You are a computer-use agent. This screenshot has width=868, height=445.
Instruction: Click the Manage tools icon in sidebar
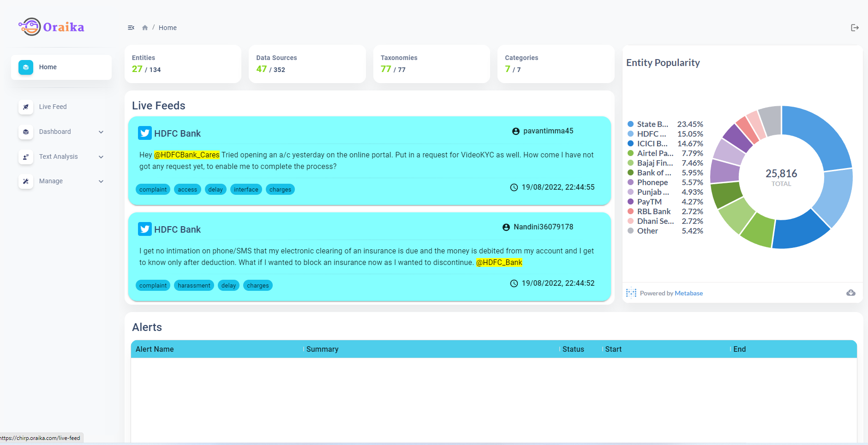[26, 181]
